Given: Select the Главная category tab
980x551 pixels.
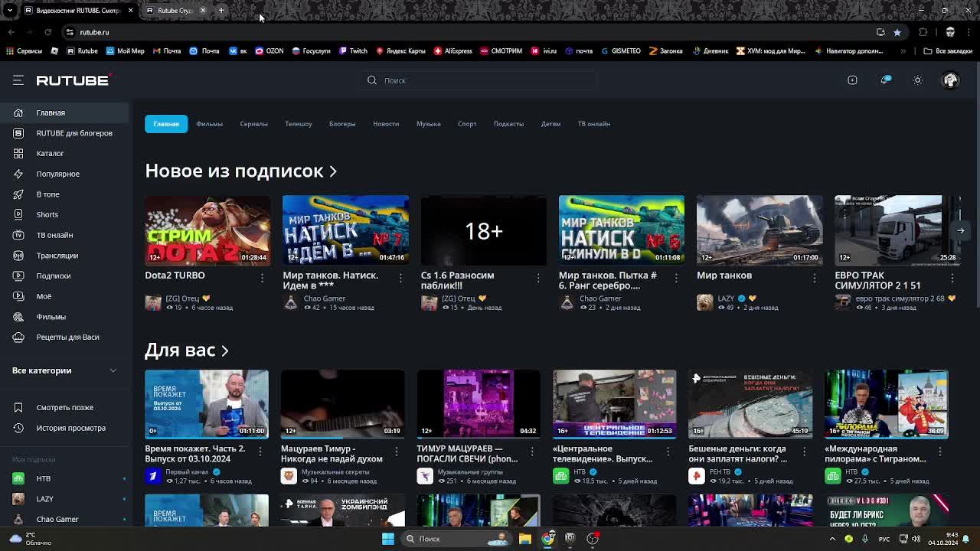Looking at the screenshot, I should [x=166, y=124].
